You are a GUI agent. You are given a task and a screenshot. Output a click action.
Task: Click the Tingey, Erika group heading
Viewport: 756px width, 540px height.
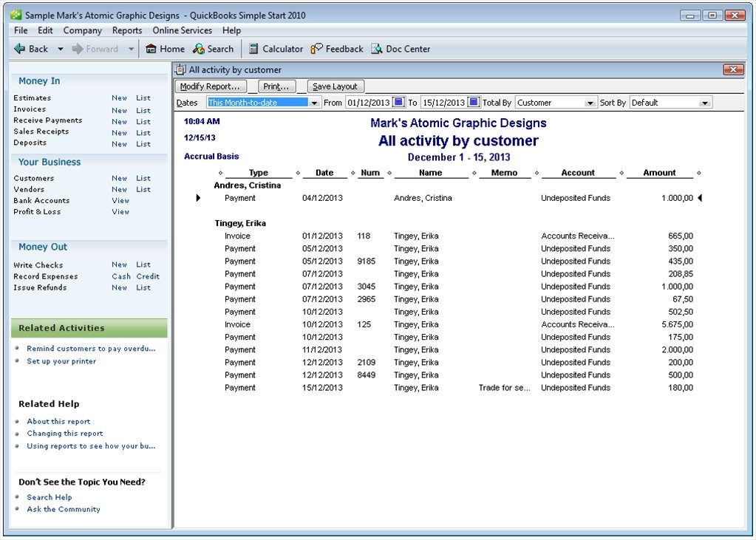(x=240, y=223)
